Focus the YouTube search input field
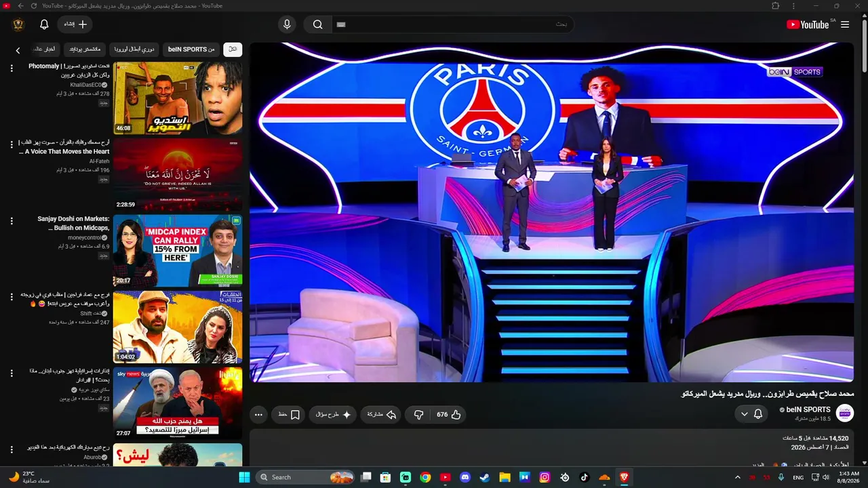Screen dimensions: 868x488 coord(452,24)
